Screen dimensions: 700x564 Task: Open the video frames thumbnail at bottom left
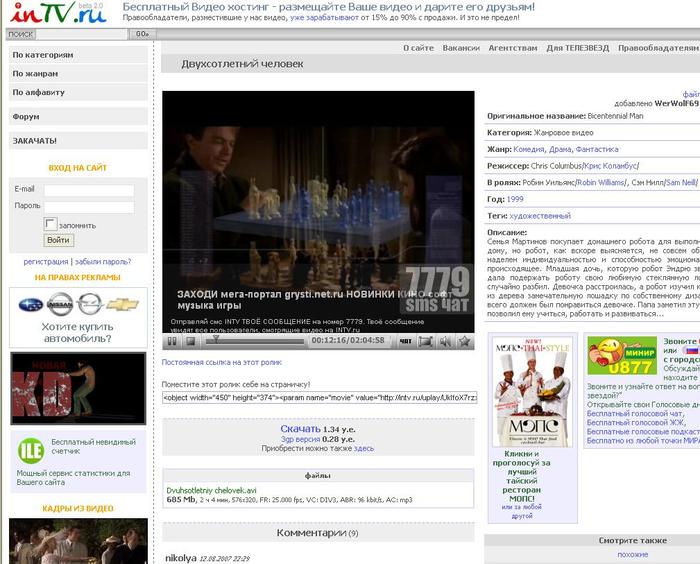coord(78,541)
